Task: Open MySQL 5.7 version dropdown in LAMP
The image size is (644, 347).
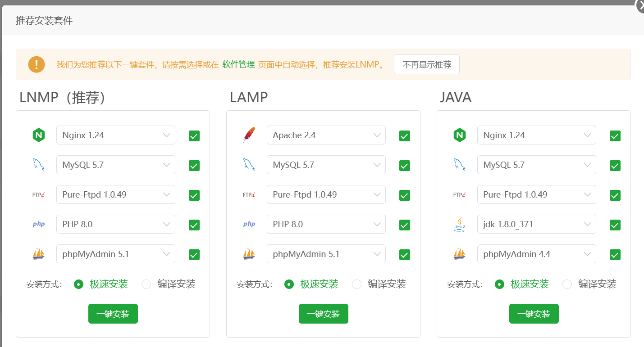Action: [326, 165]
